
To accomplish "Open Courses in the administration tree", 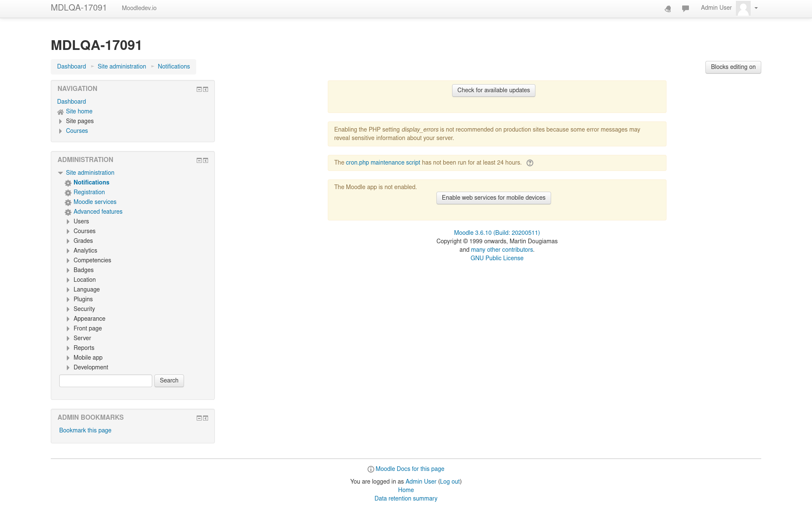I will coord(85,231).
